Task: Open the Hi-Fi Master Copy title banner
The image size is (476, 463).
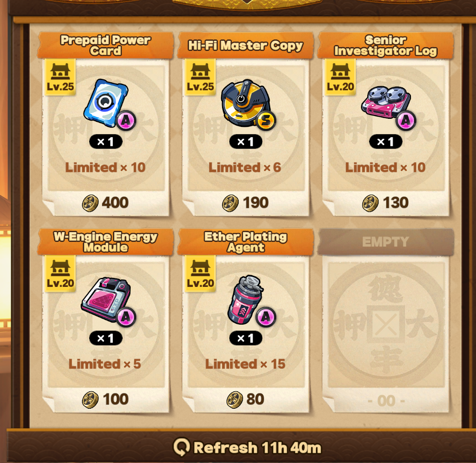Action: (x=245, y=45)
